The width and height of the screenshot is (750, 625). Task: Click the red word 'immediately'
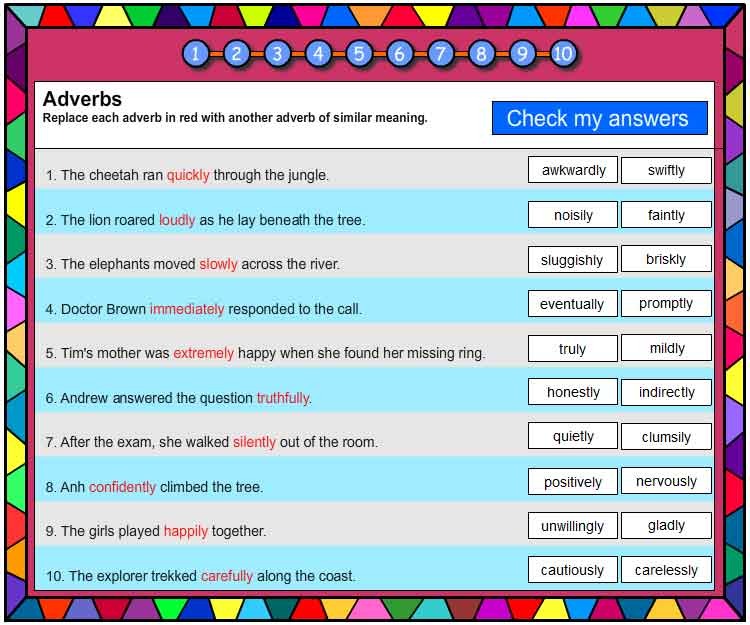(x=187, y=309)
